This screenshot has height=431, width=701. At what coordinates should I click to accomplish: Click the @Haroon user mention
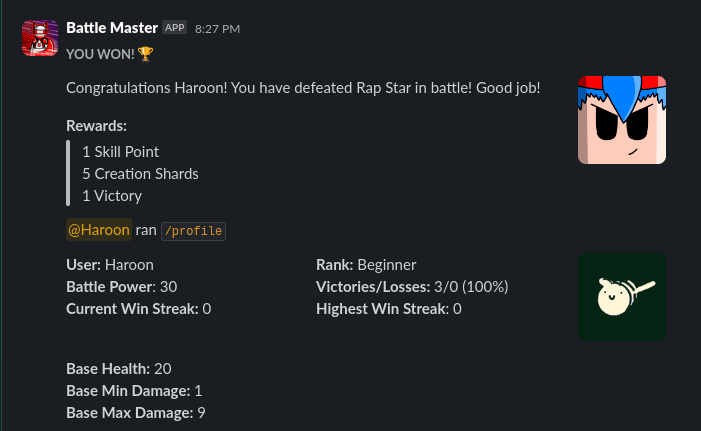click(99, 230)
